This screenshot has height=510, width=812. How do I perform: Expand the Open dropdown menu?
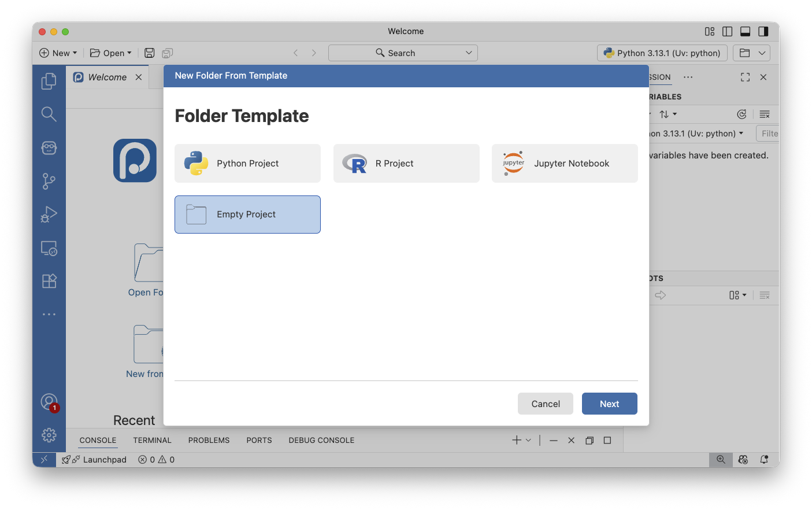[x=110, y=53]
